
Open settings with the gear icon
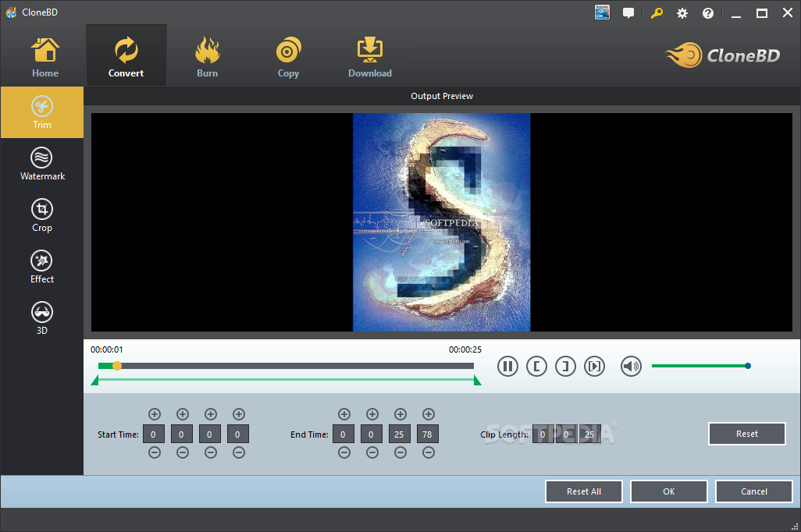682,13
